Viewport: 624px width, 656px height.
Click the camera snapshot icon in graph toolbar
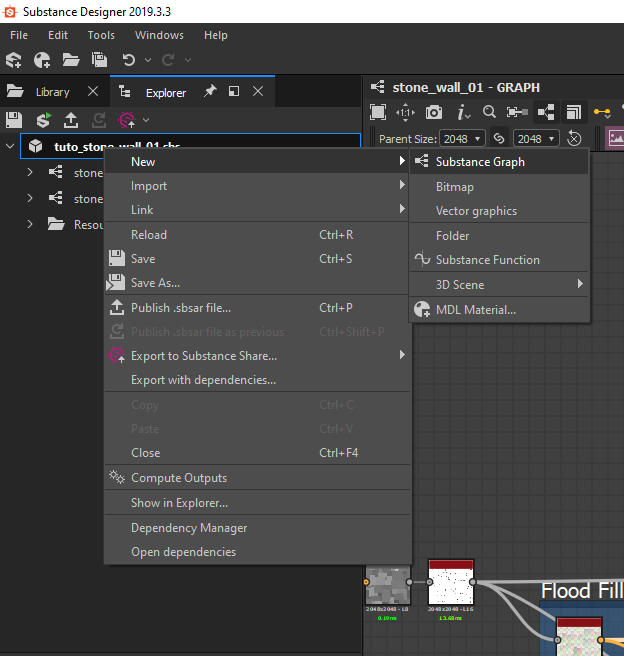coord(434,112)
